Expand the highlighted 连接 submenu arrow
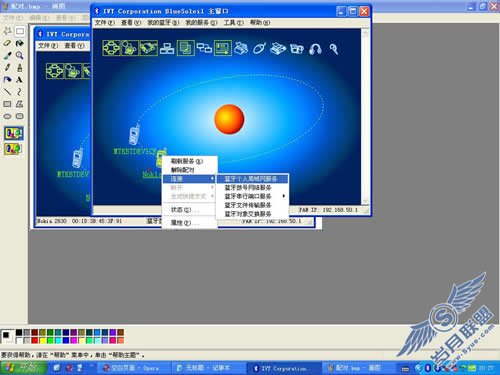Screen dimensions: 500x375 point(212,179)
